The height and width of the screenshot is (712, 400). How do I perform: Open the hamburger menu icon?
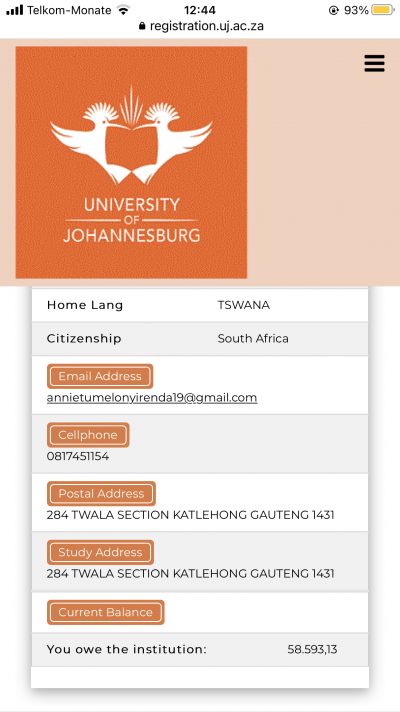pyautogui.click(x=375, y=64)
